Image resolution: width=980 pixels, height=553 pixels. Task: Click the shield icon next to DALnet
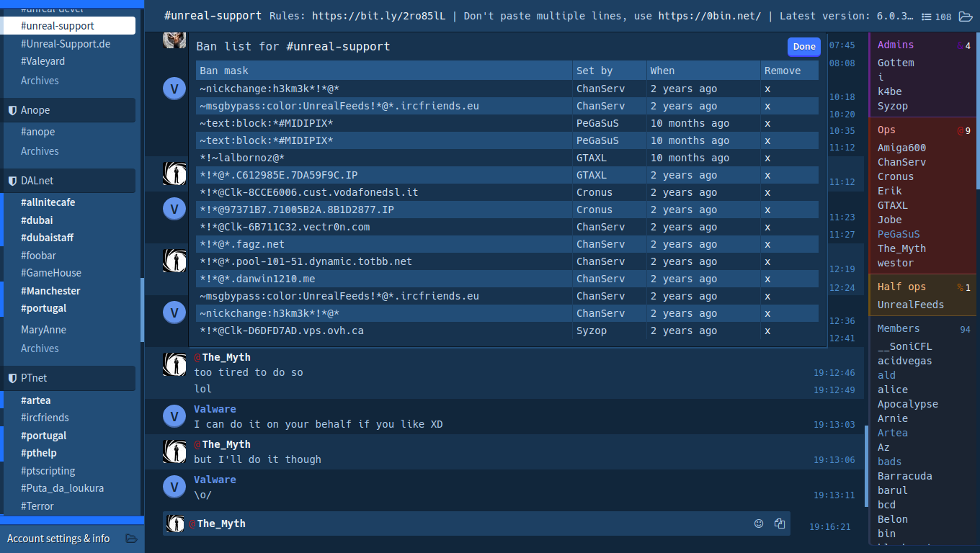12,181
